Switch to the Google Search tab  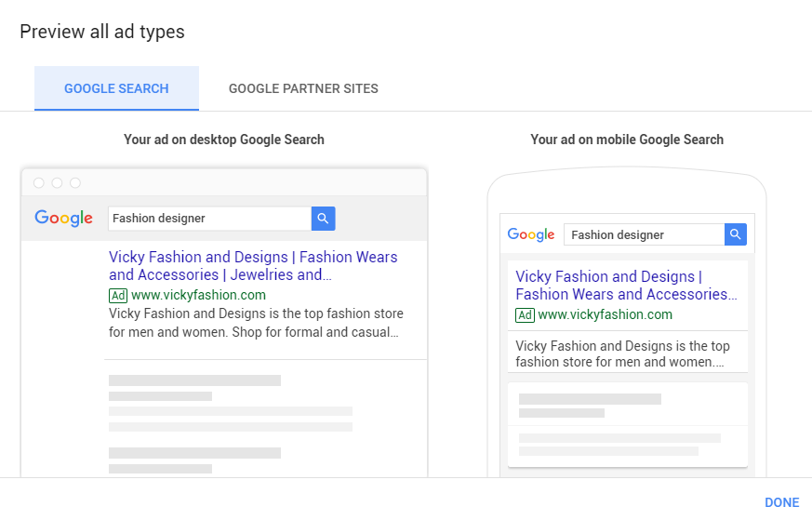pyautogui.click(x=116, y=88)
